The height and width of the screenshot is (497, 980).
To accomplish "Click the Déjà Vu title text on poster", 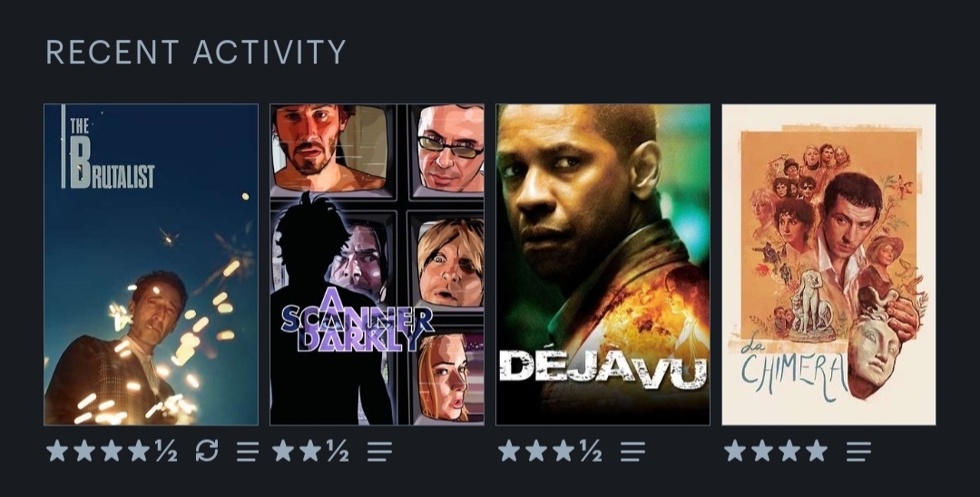I will click(603, 369).
